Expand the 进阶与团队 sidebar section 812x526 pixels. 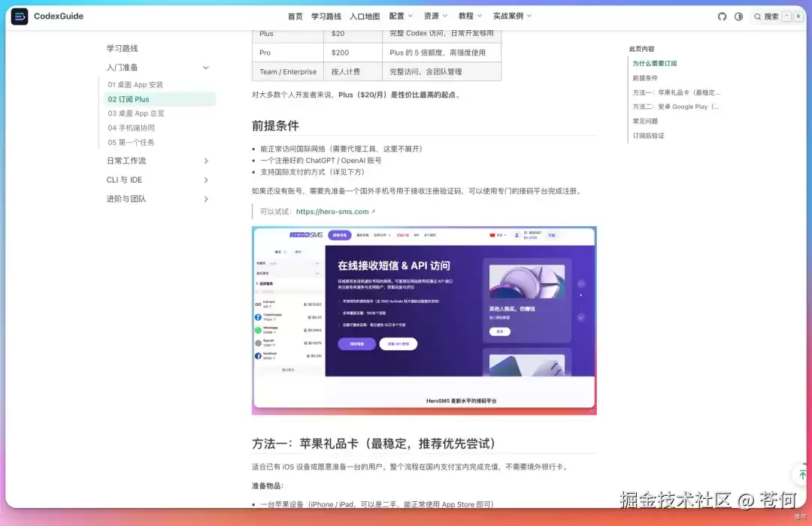[157, 199]
